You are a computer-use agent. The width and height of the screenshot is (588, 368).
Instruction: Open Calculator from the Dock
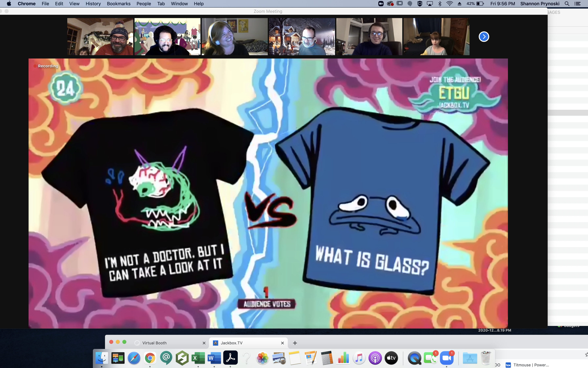tap(327, 358)
